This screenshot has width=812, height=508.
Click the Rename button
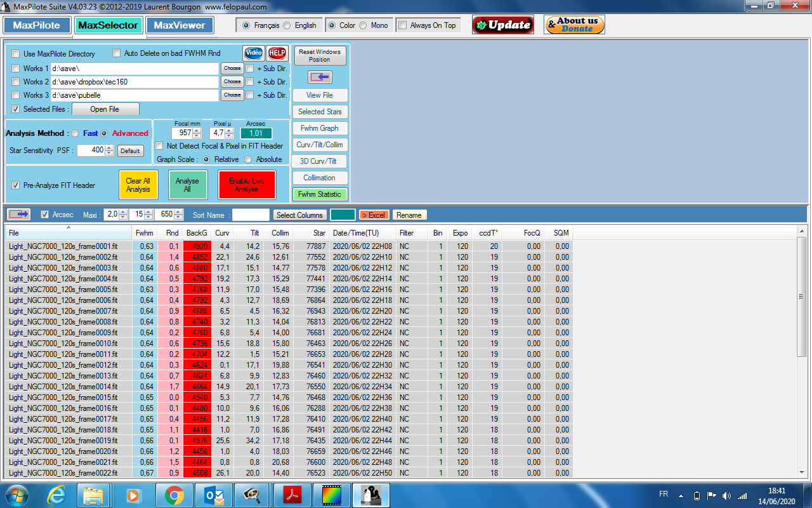(x=409, y=215)
